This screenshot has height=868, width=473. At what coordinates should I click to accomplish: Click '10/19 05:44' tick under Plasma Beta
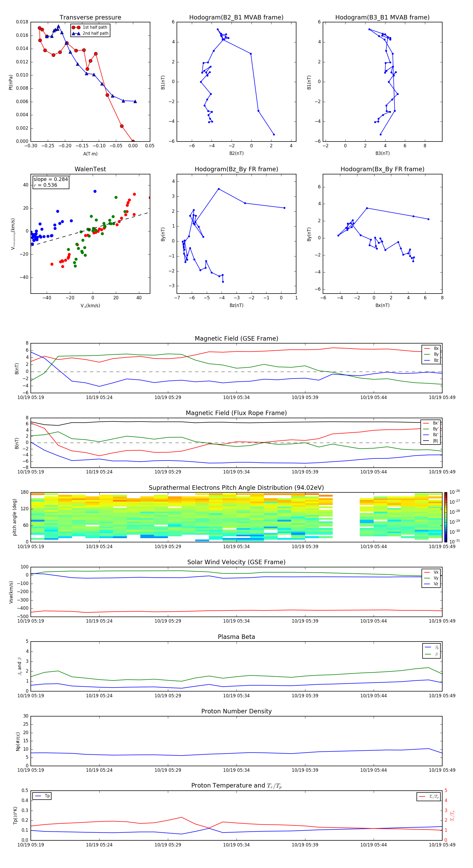(373, 696)
